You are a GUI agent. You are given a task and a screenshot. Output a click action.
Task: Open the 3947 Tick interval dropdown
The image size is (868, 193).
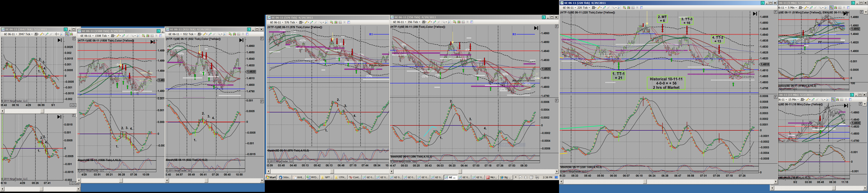click(26, 34)
